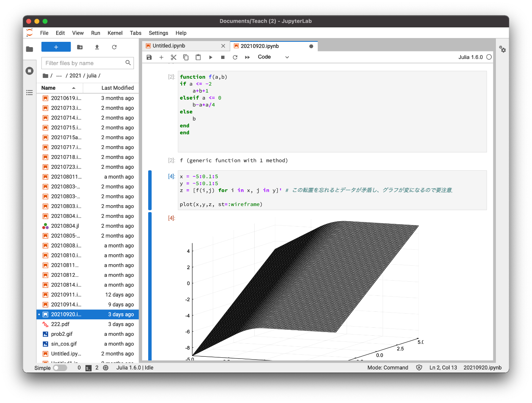Screen dimensions: 532x403
Task: Open the Run menu
Action: (96, 33)
